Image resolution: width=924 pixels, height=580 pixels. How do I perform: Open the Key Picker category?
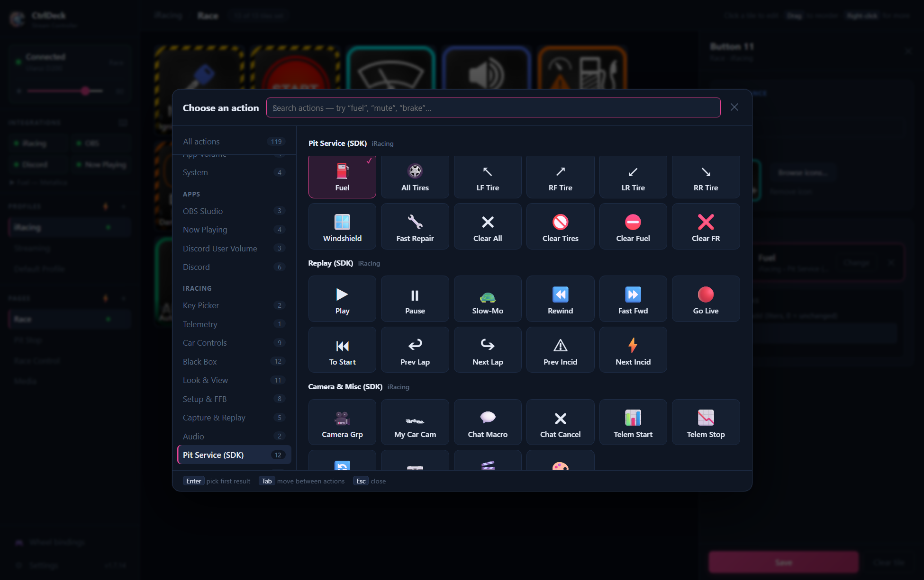pos(234,305)
